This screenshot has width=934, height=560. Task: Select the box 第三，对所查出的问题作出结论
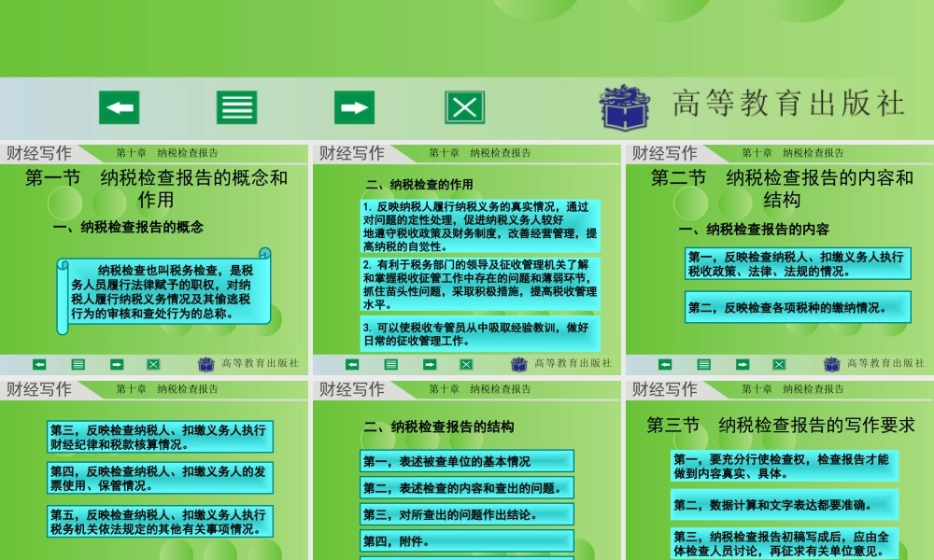[467, 515]
